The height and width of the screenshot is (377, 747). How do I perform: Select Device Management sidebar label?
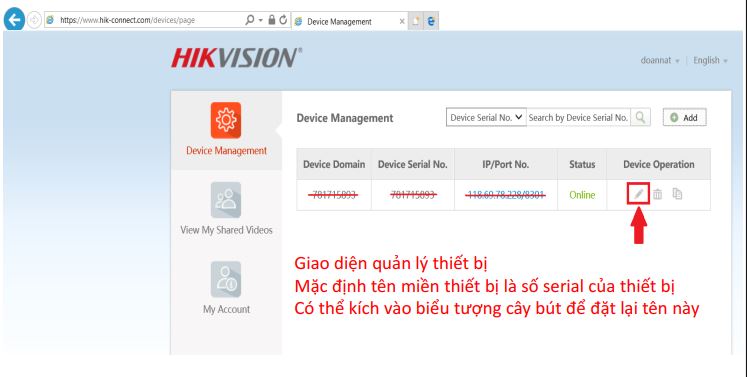coord(226,151)
